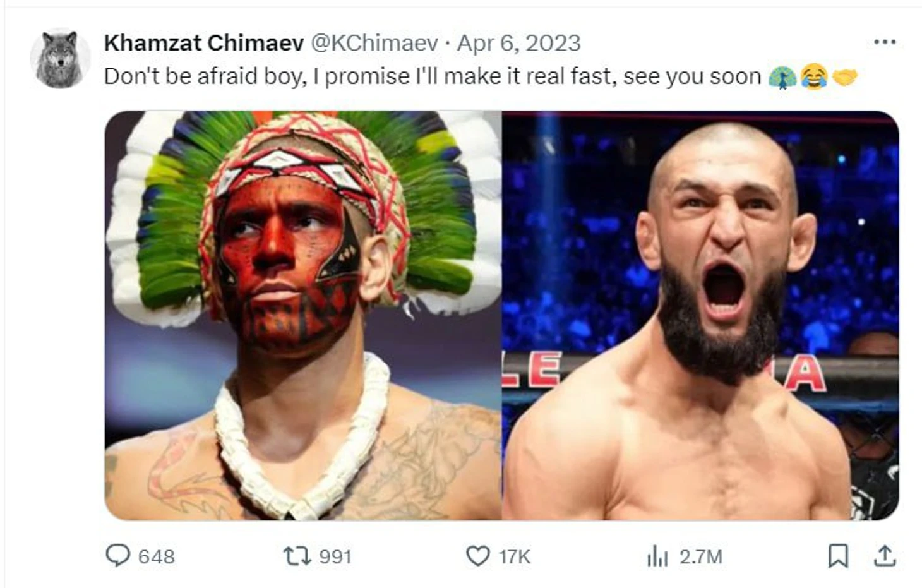Screen dimensions: 922x588
Task: Click the 2.7M views count
Action: (x=700, y=556)
